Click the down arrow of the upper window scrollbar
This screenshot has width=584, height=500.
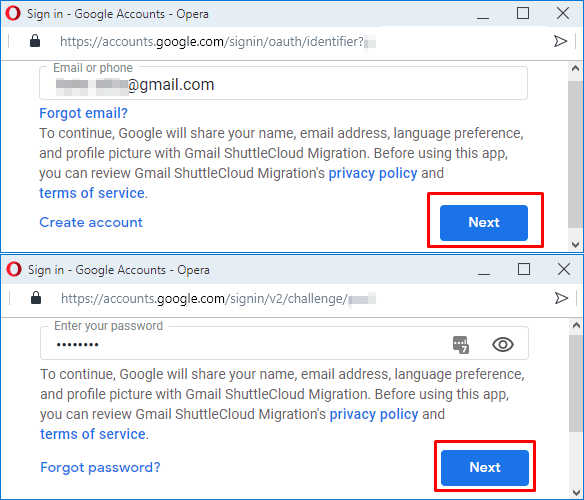(x=575, y=244)
